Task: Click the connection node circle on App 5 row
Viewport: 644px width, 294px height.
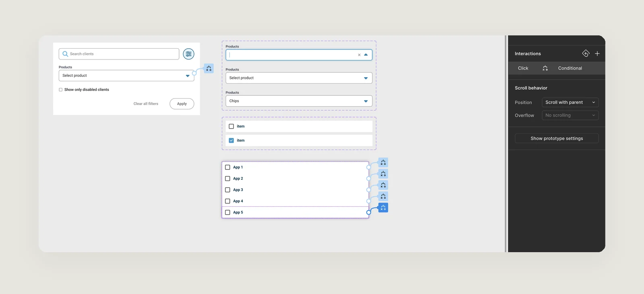Action: pyautogui.click(x=369, y=212)
